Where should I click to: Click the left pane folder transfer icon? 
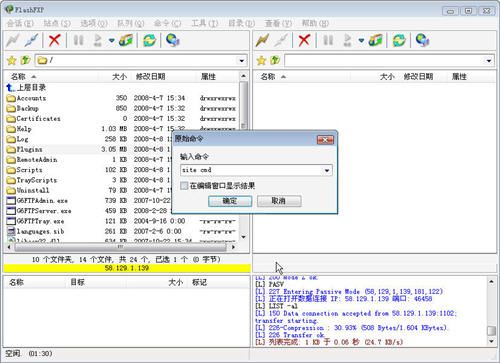coord(125,40)
